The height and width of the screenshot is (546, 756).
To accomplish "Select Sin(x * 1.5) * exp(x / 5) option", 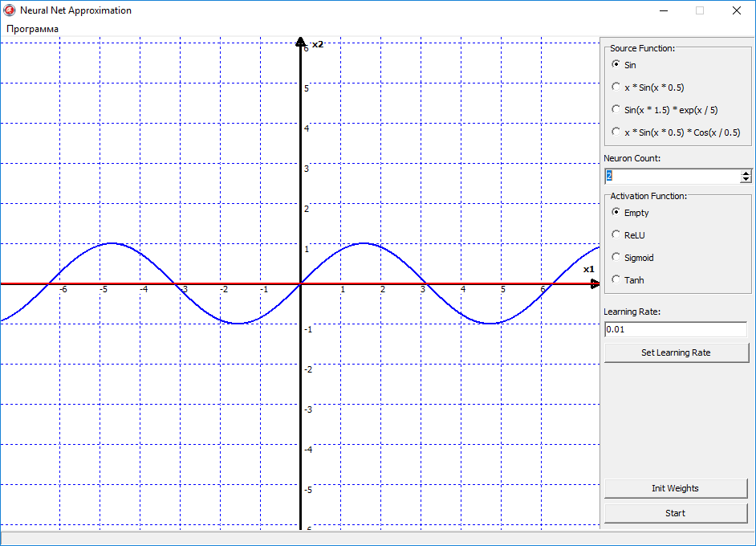I will [x=665, y=110].
